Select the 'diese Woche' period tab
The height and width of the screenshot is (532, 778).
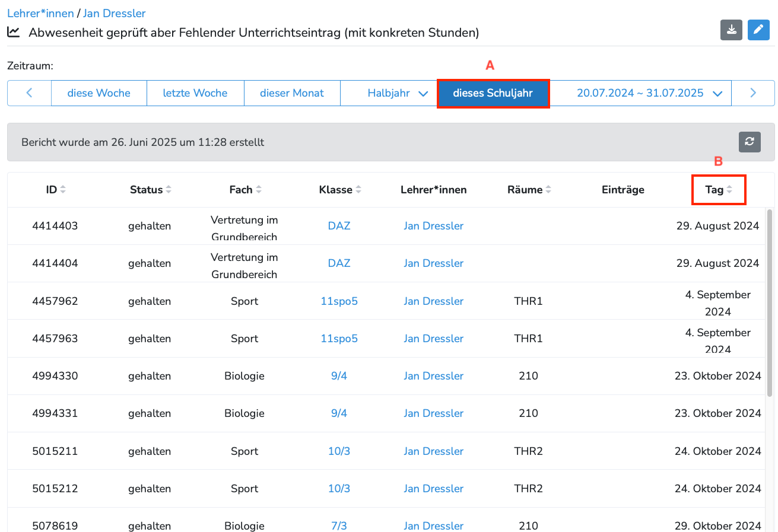[x=99, y=93]
